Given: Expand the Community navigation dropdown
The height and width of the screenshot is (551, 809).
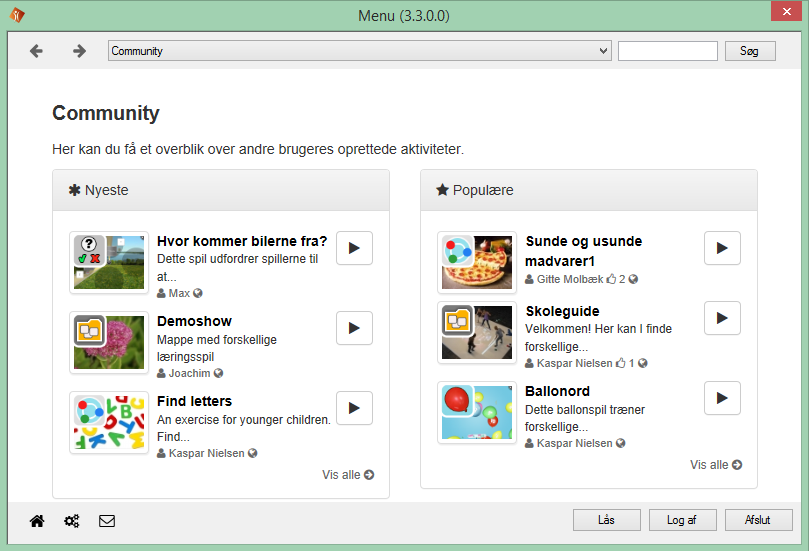Looking at the screenshot, I should (359, 51).
